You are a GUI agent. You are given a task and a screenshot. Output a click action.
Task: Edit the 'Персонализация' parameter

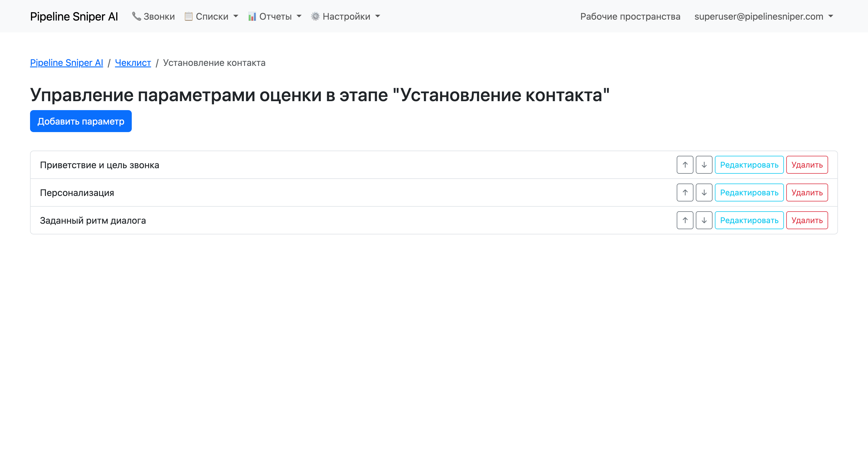click(749, 192)
